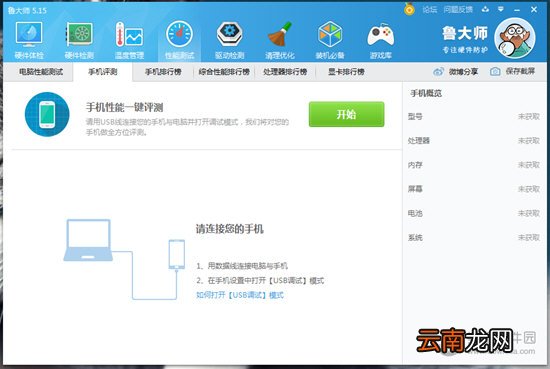Open the 硬件体检 monitor icon
Viewport: 550px width, 369px height.
pyautogui.click(x=29, y=34)
